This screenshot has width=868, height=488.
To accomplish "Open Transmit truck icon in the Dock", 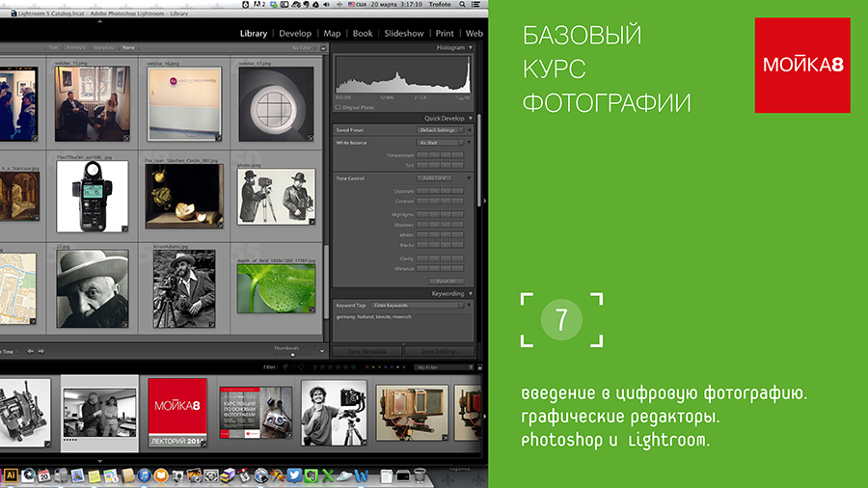I will 228,475.
